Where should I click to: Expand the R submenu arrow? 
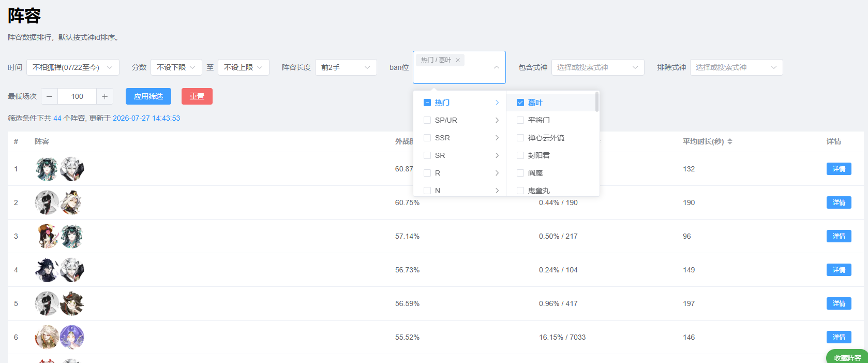coord(497,173)
